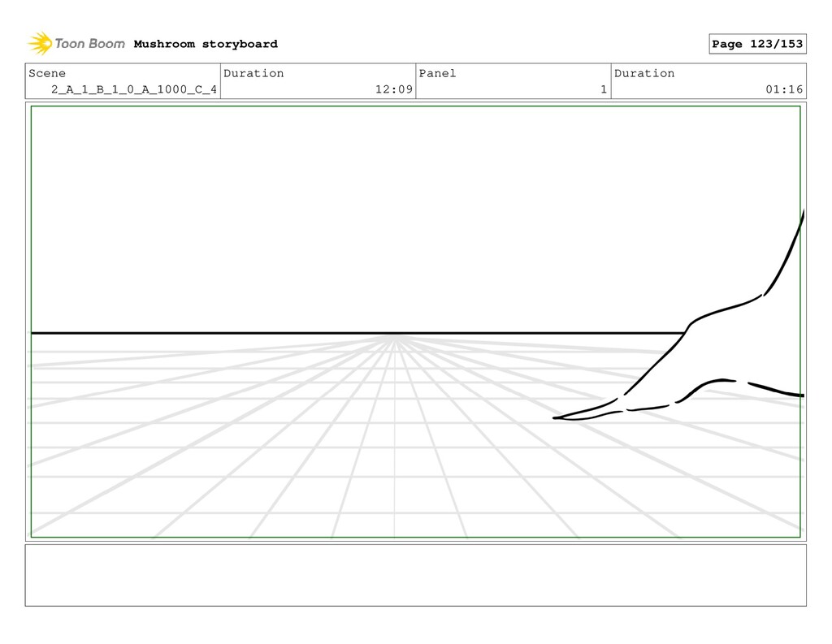
Task: Click the panel duration value '01:16'
Action: click(x=784, y=89)
